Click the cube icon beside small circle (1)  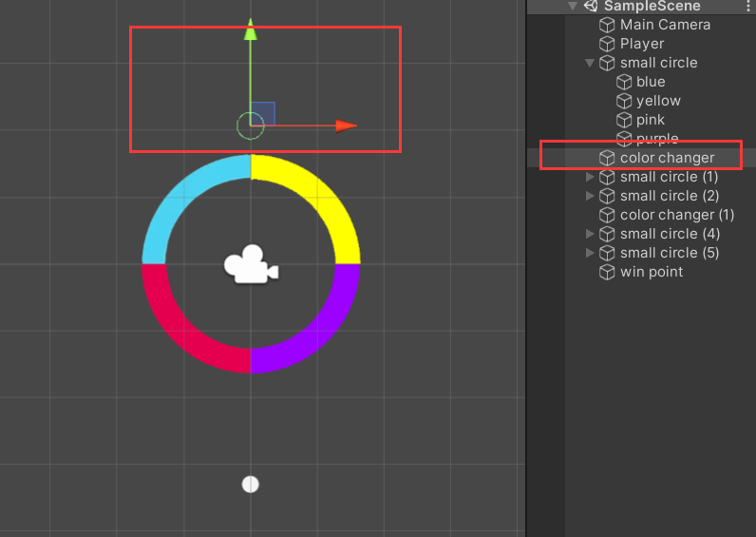[607, 177]
